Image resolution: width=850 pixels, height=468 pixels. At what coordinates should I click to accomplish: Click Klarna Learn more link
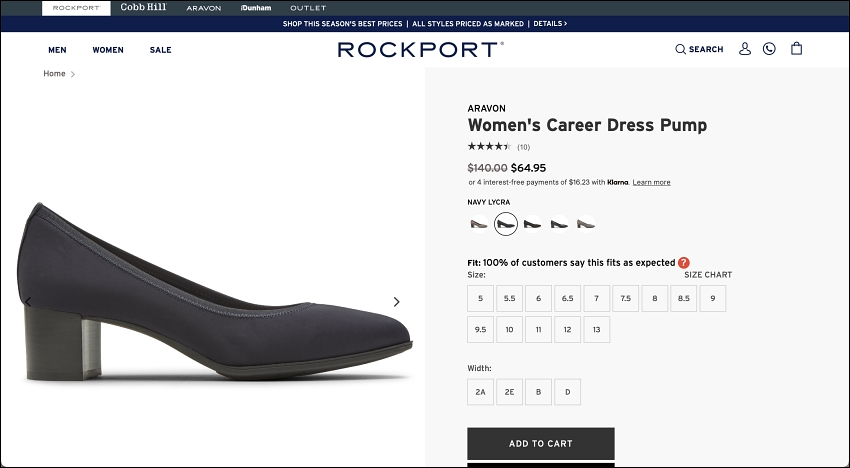tap(651, 182)
